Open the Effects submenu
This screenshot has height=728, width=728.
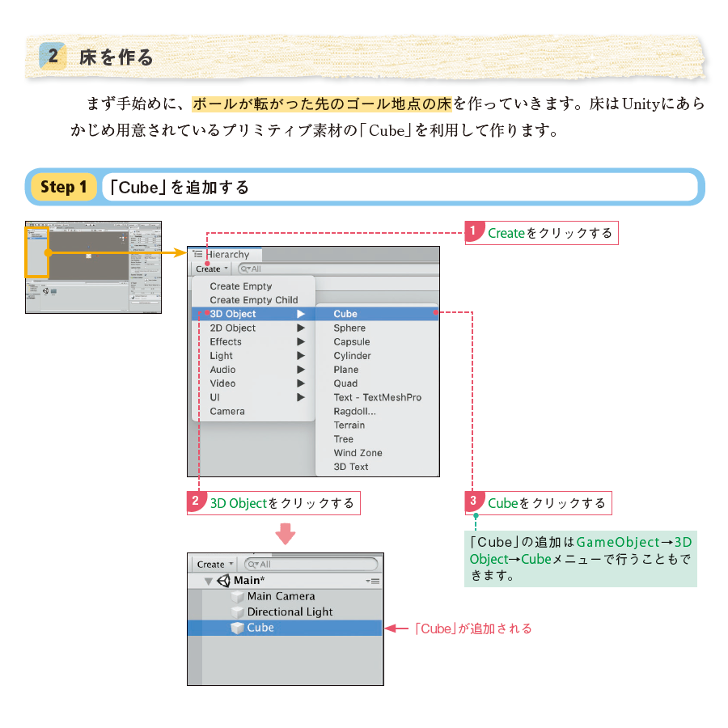[253, 341]
